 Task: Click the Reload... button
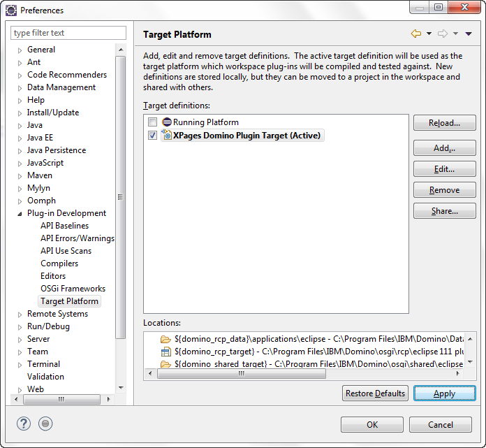click(x=445, y=123)
